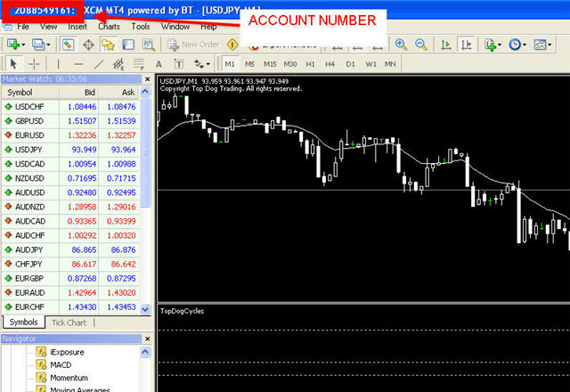Screen dimensions: 570x392
Task: Open the Tools menu
Action: [x=141, y=27]
